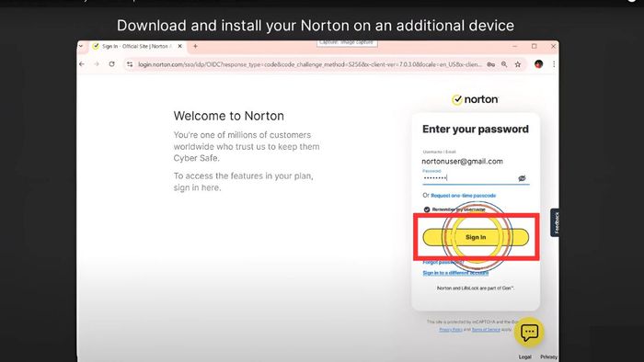Toggle password visibility eye icon
This screenshot has width=644, height=362.
(522, 178)
